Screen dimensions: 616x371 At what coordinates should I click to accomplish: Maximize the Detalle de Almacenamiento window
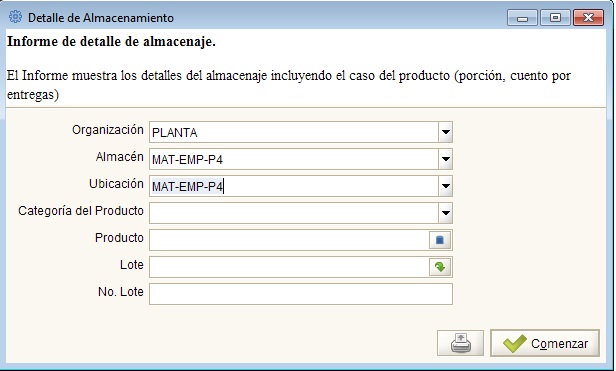(555, 18)
